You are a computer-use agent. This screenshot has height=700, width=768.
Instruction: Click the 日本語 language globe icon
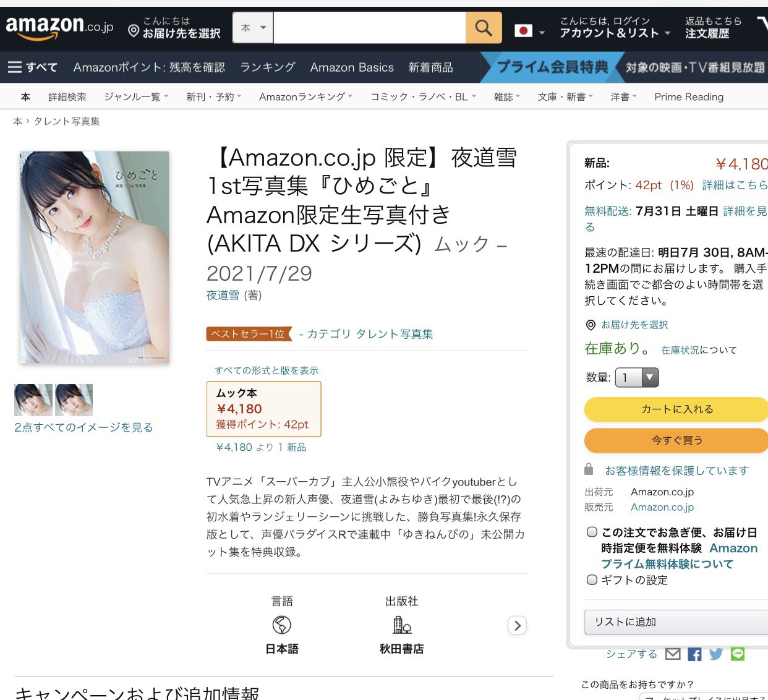tap(282, 625)
